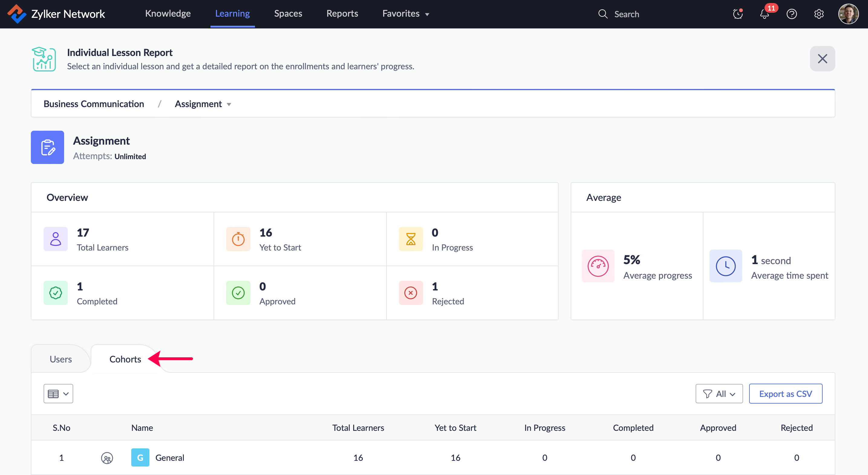Open the user profile avatar
This screenshot has height=475, width=868.
click(848, 14)
